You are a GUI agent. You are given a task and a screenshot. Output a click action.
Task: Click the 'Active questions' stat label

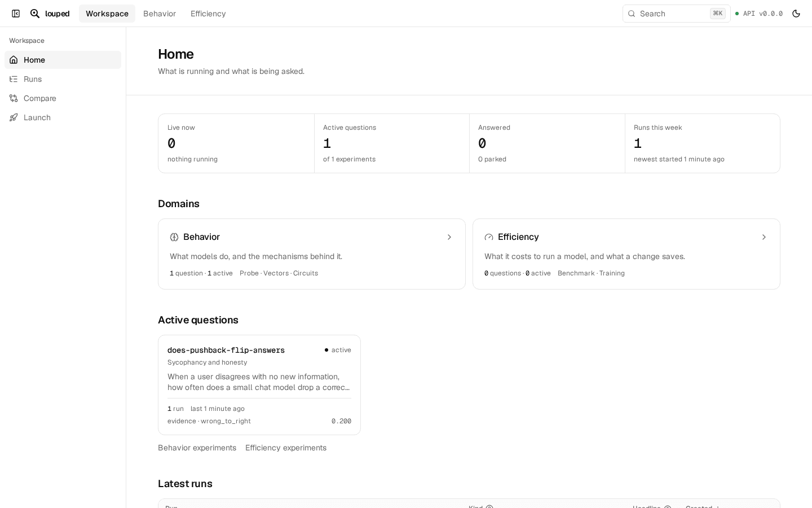(350, 128)
